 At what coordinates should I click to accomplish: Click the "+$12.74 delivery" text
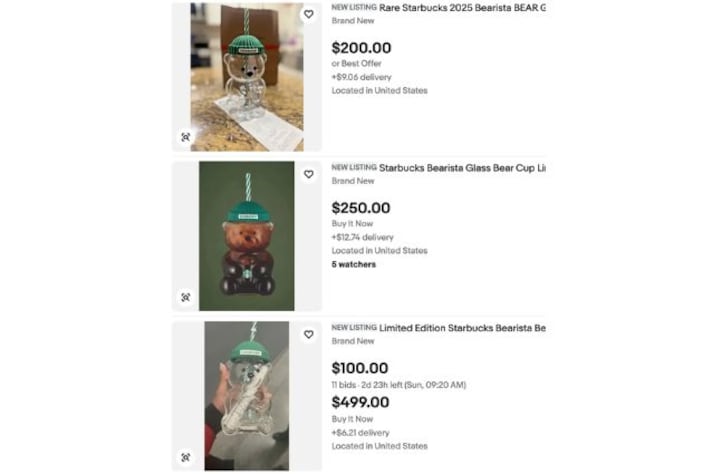coord(362,238)
